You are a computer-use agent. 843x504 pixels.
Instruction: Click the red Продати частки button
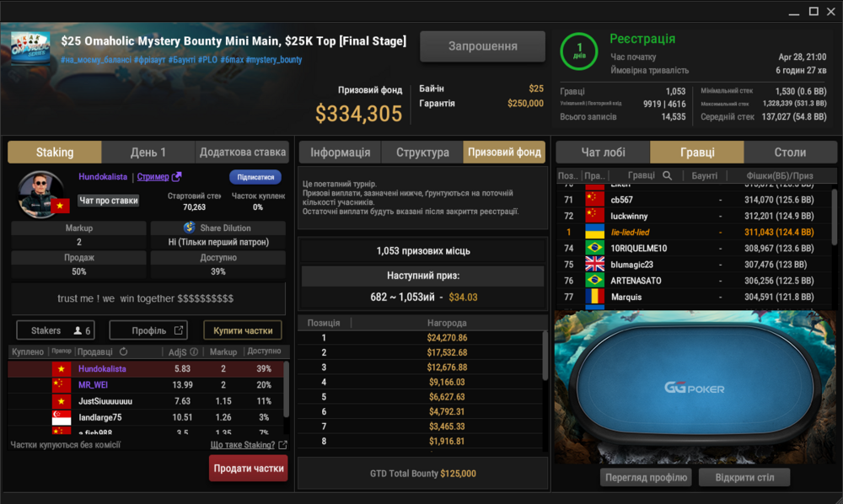[249, 468]
